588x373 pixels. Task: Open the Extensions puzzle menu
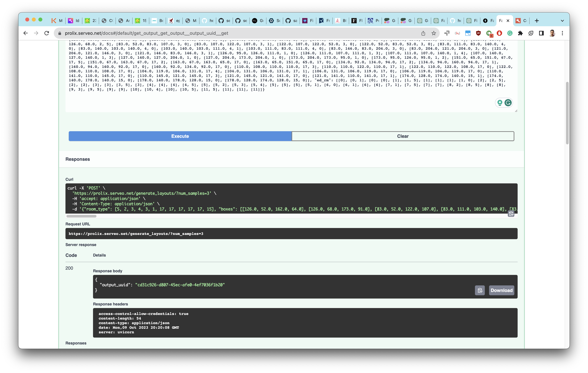[x=520, y=33]
